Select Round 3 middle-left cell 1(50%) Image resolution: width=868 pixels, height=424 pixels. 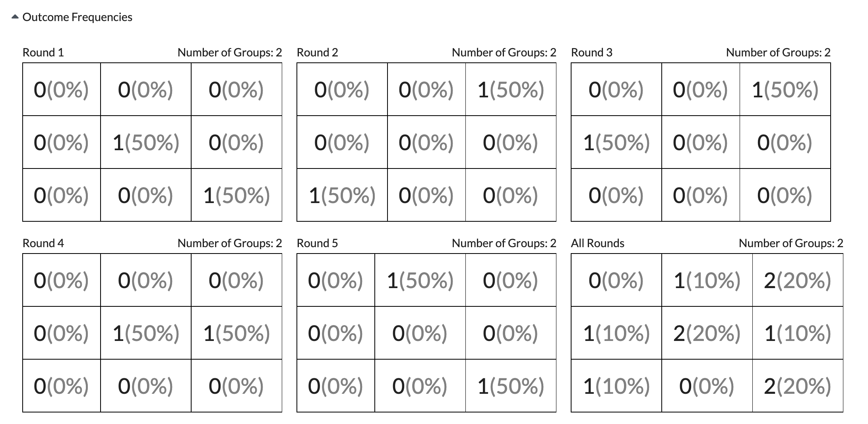[x=616, y=142]
